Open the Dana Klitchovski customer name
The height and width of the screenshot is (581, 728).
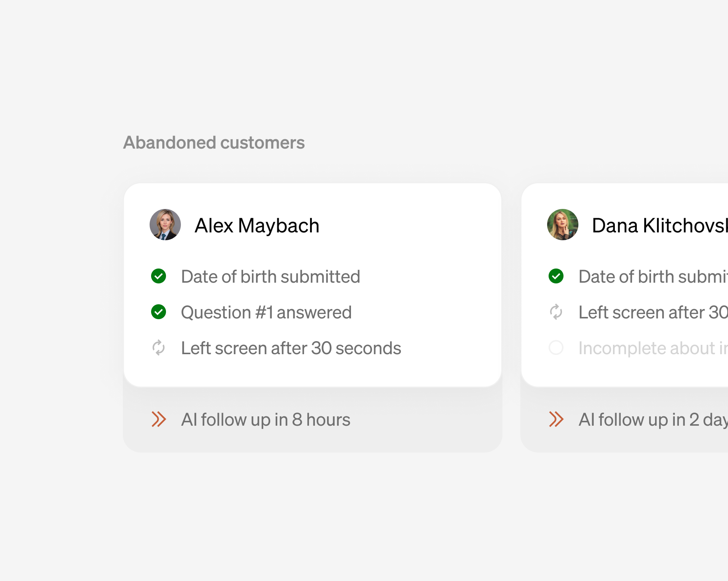pos(660,226)
